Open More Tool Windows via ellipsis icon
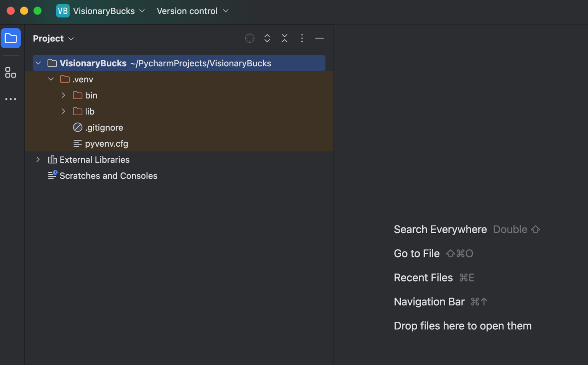Image resolution: width=588 pixels, height=365 pixels. point(11,99)
